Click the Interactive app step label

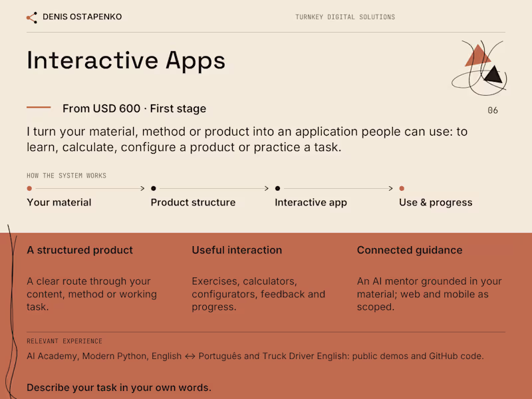(x=311, y=203)
